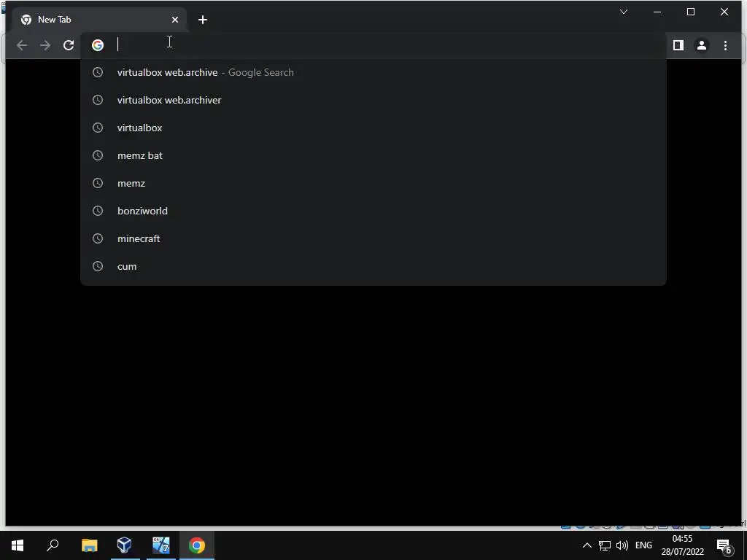
Task: Open the notification center icon
Action: [x=724, y=546]
